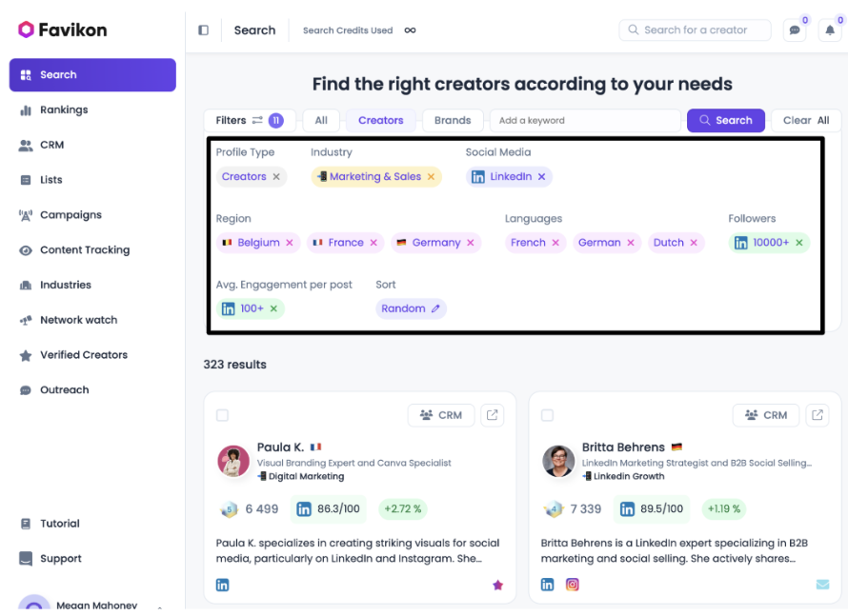Open the Filters panel button
Screen dimensions: 848x616
click(x=250, y=121)
